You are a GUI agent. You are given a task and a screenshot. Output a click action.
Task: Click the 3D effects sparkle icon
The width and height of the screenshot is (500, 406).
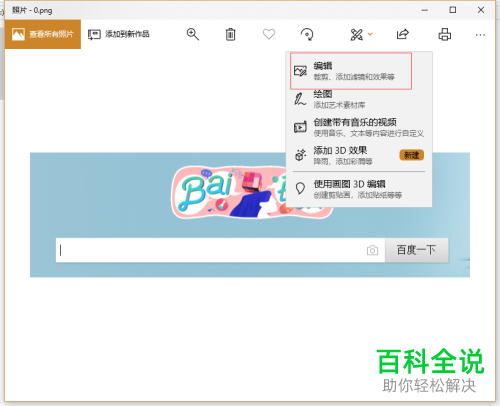[300, 155]
